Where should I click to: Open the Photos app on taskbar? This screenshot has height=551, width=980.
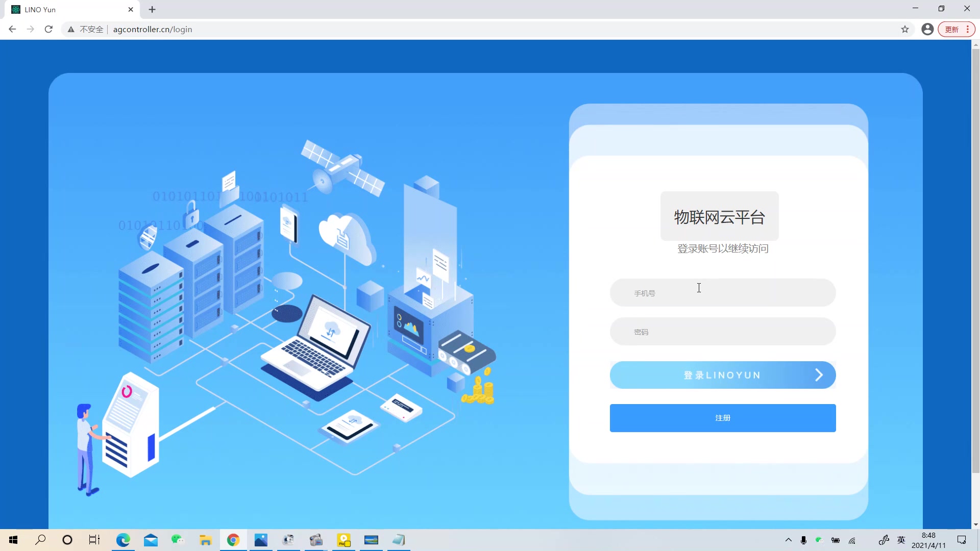[261, 540]
